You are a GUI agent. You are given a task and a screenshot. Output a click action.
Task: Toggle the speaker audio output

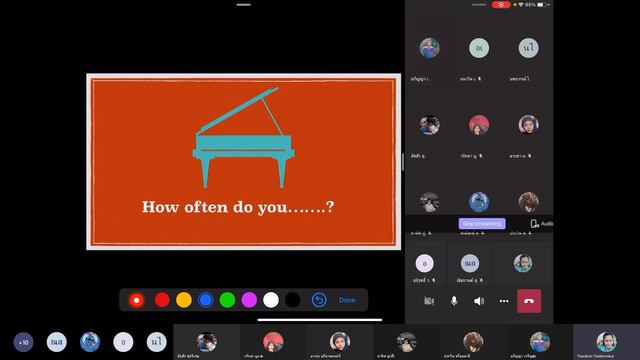(479, 301)
